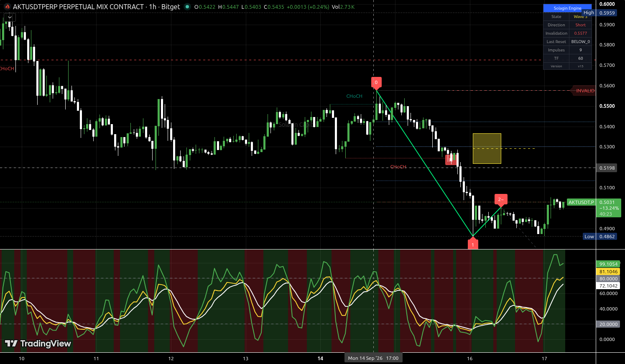Select the yellow rectangle zone
This screenshot has height=364, width=625.
(x=487, y=148)
